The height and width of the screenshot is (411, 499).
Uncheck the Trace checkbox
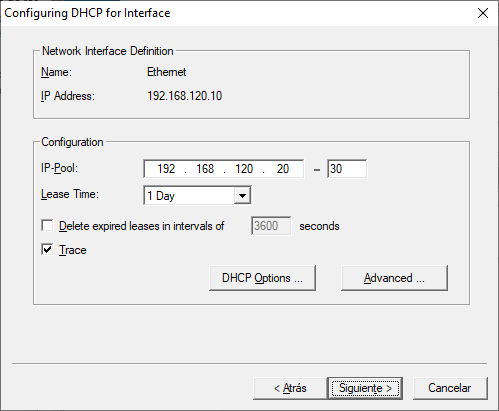47,249
